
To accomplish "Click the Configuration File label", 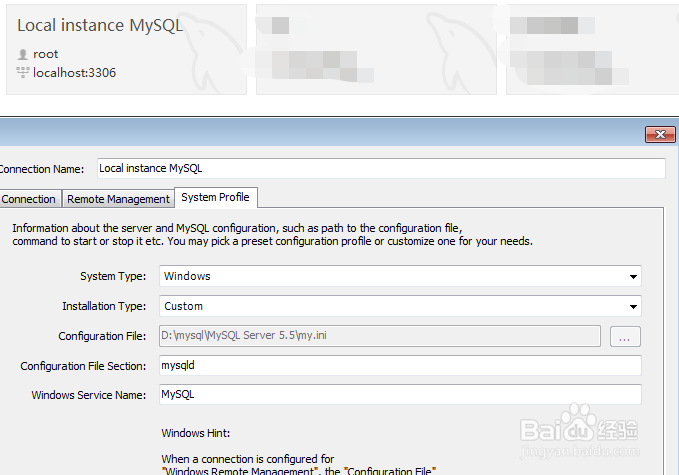I will [x=102, y=336].
